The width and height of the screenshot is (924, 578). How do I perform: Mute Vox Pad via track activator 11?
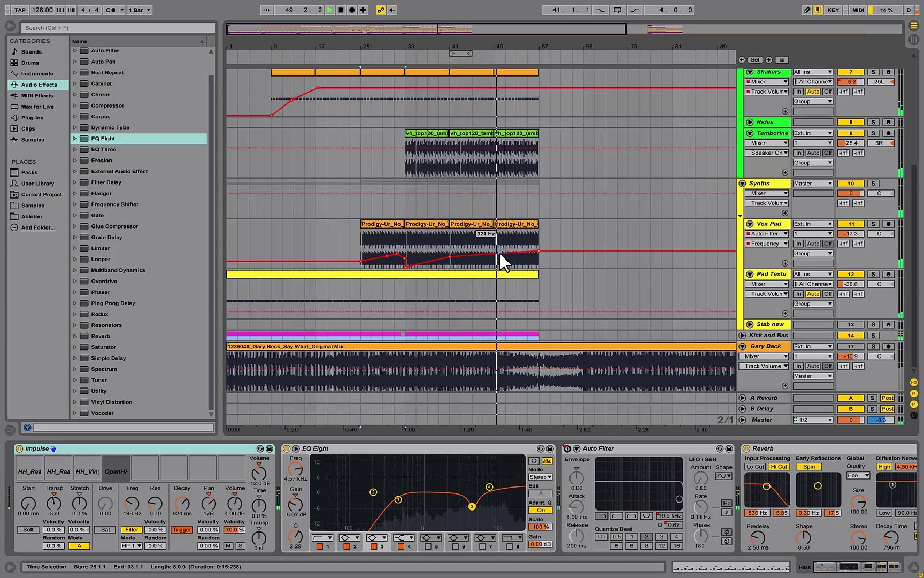(851, 224)
